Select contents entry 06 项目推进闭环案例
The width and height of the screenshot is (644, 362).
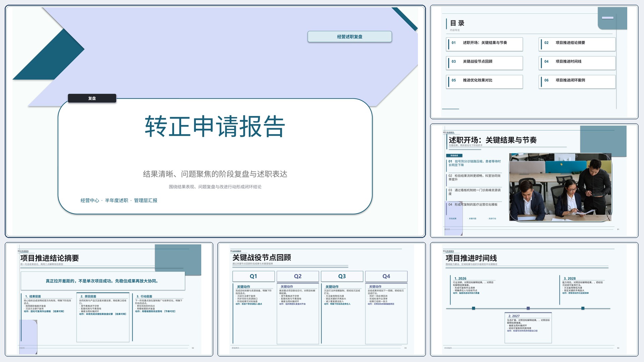[577, 82]
